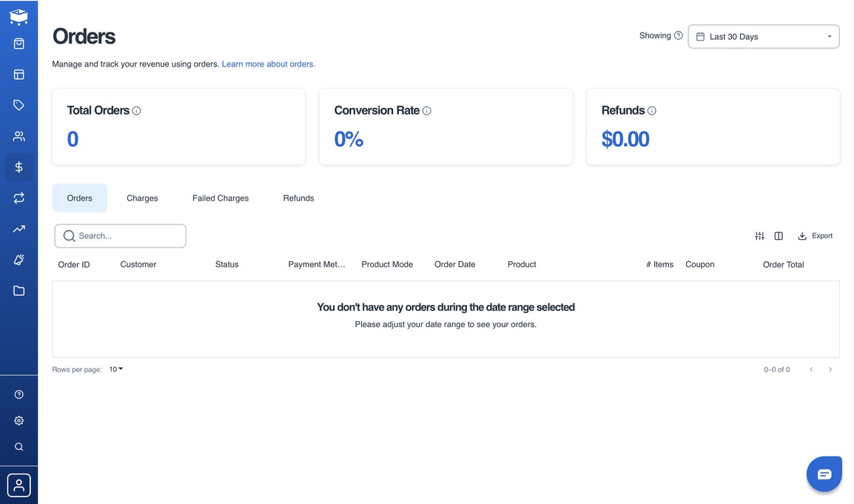Viewport: 854px width, 504px height.
Task: Open the chat support bubble
Action: [824, 474]
